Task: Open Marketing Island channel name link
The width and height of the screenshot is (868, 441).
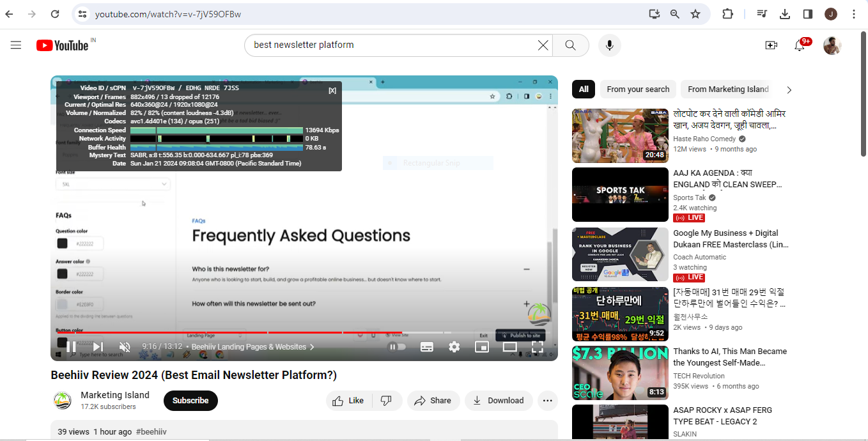Action: pyautogui.click(x=115, y=395)
